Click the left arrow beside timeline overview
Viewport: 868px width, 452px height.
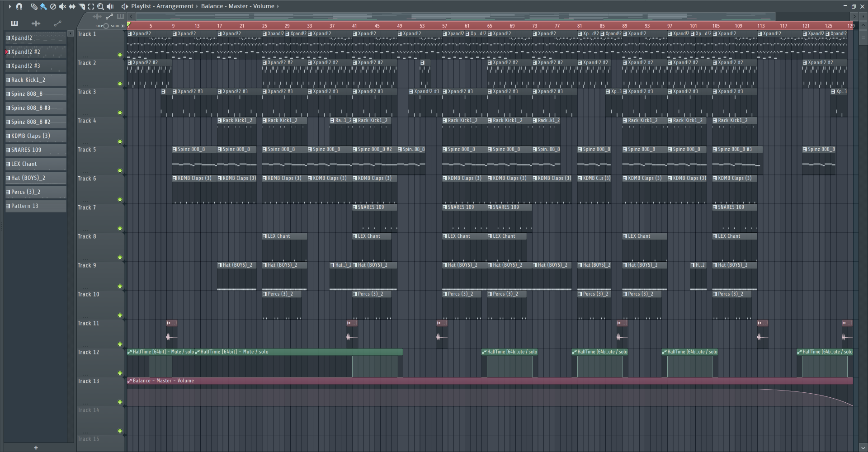(x=131, y=17)
